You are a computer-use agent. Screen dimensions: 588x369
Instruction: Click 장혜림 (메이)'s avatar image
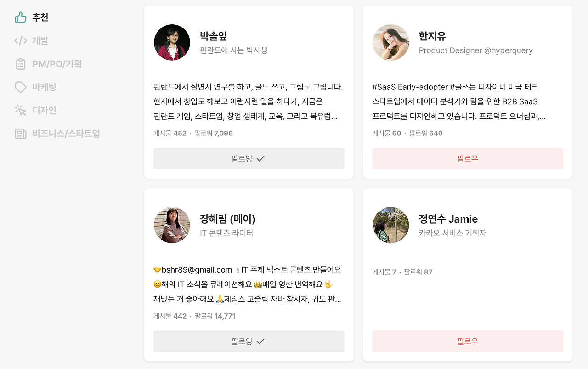pos(172,225)
